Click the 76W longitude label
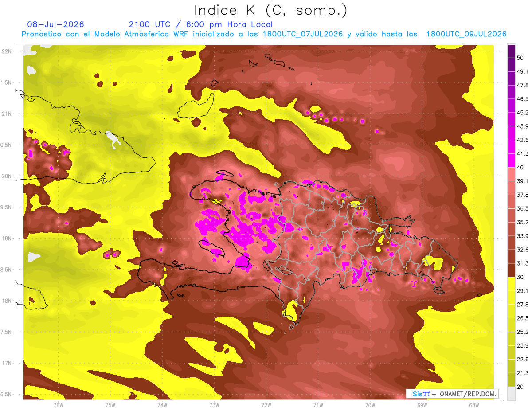This screenshot has width=532, height=411. coord(58,405)
